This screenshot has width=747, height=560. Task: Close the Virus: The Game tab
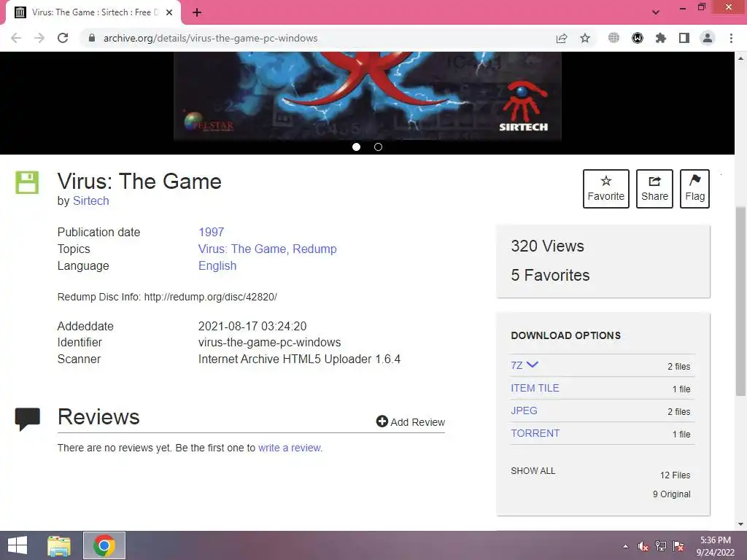(x=169, y=12)
